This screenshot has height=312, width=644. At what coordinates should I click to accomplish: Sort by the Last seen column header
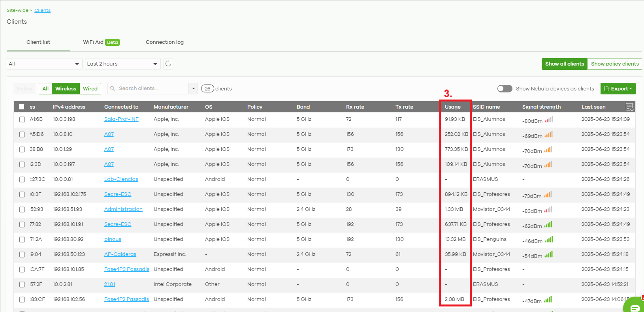[x=593, y=107]
